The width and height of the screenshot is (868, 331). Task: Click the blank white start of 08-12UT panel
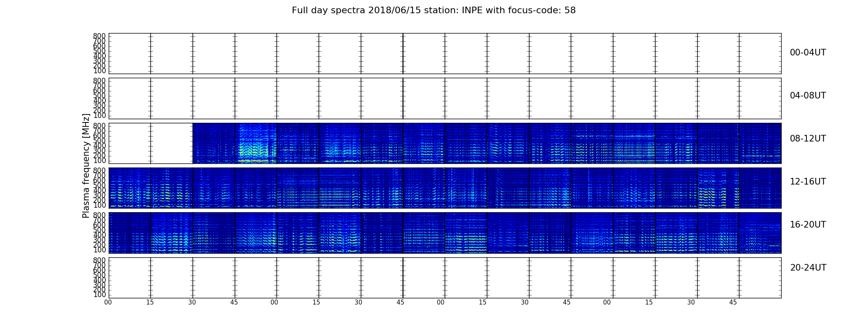coord(151,143)
